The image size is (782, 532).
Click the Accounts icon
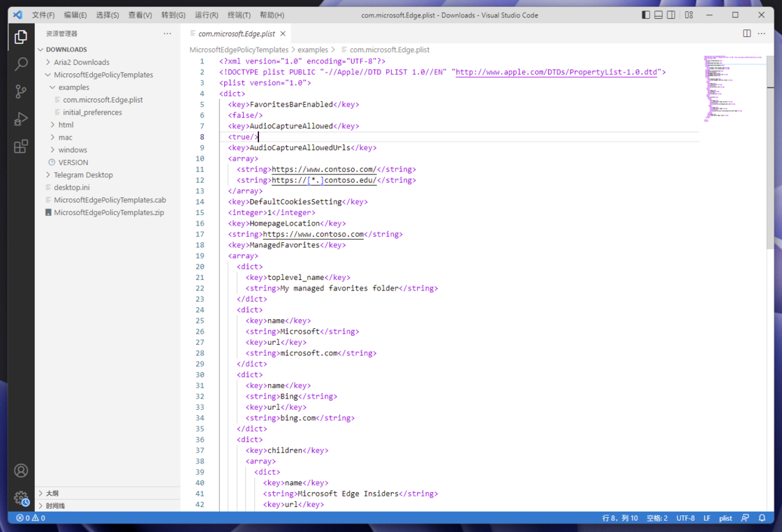(x=21, y=471)
